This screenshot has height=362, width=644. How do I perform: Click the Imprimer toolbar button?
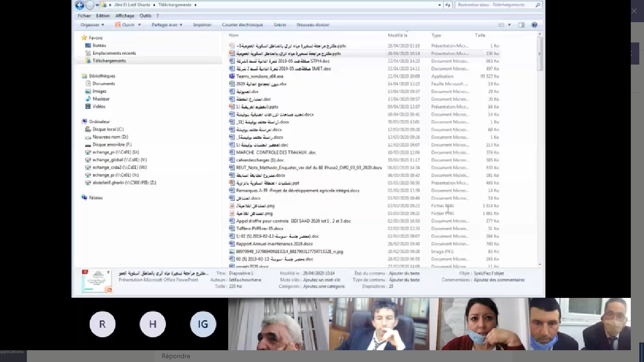tap(202, 25)
